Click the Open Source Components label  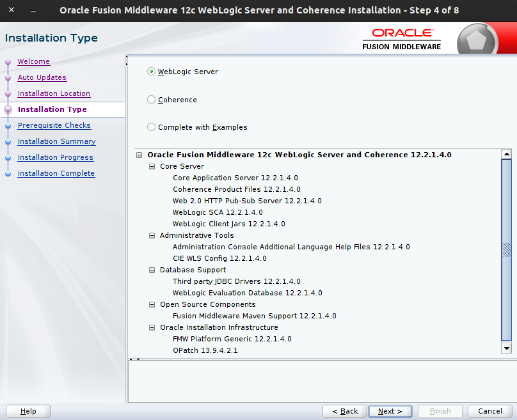[208, 304]
